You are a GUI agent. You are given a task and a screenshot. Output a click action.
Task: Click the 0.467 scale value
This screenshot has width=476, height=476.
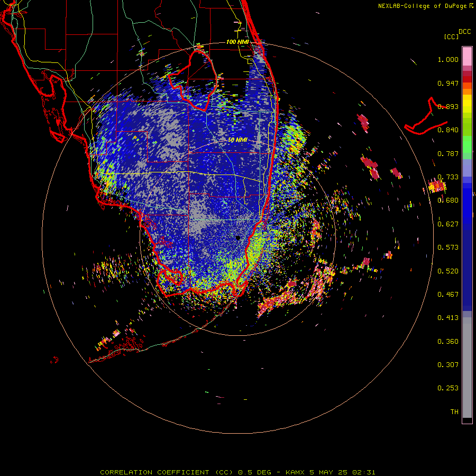448,295
